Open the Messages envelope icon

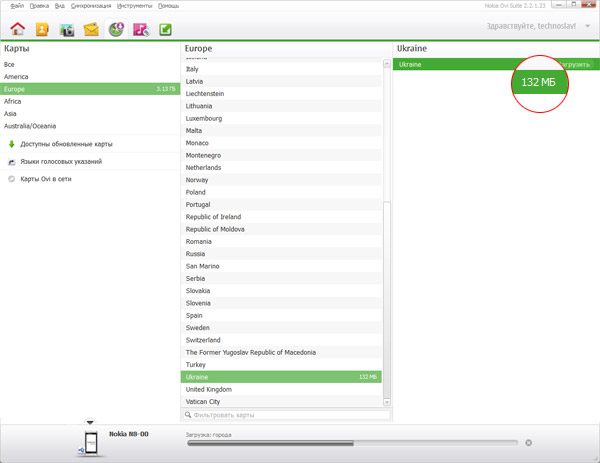click(x=91, y=29)
